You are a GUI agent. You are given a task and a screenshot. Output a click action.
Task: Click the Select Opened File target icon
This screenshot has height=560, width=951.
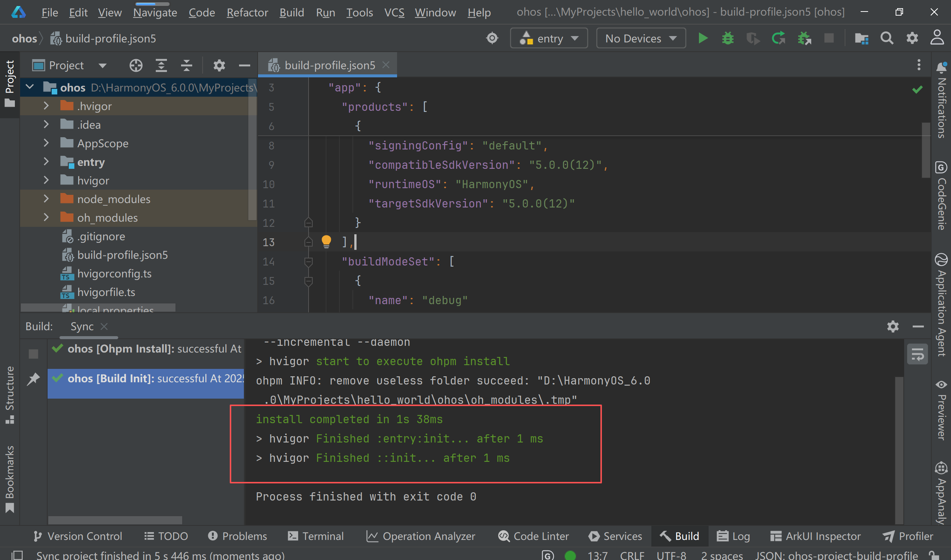point(136,65)
